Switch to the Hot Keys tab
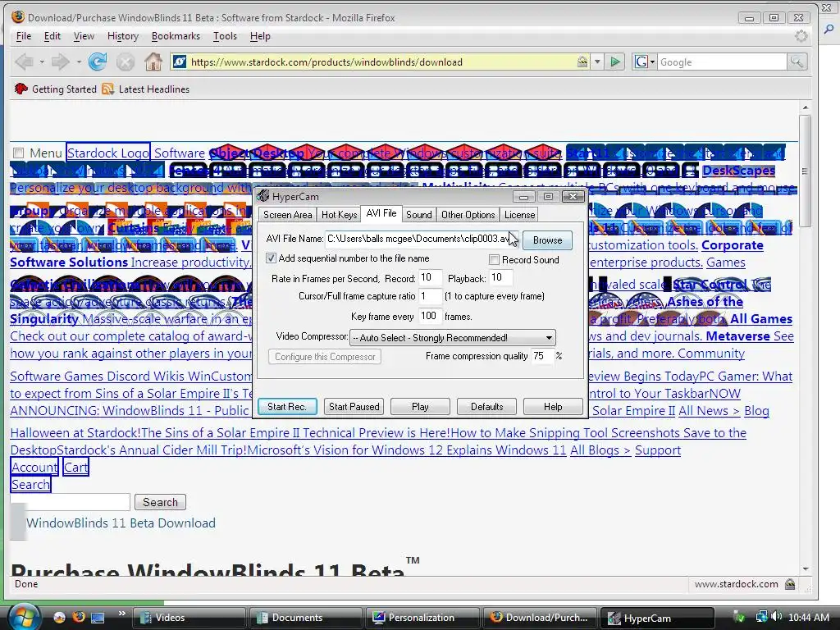 pyautogui.click(x=339, y=215)
